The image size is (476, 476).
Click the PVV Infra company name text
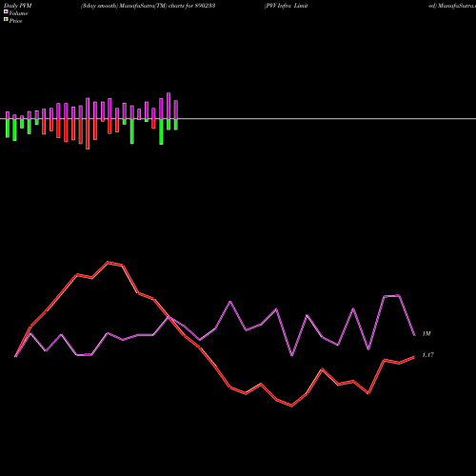pyautogui.click(x=286, y=6)
